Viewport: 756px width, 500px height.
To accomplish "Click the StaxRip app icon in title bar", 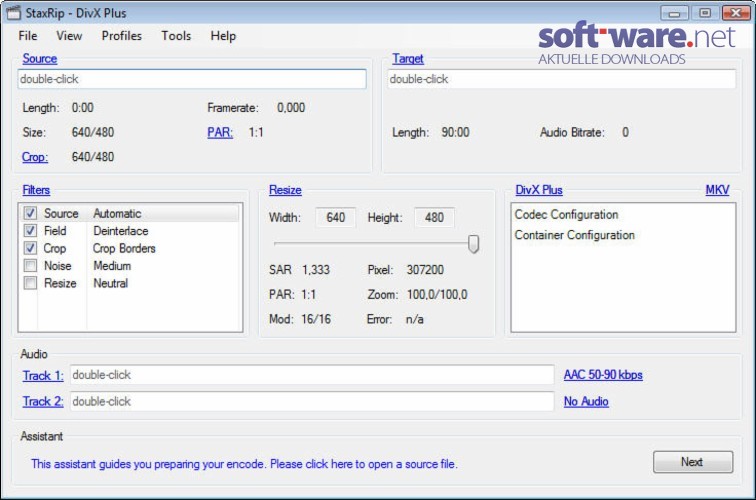I will tap(14, 12).
